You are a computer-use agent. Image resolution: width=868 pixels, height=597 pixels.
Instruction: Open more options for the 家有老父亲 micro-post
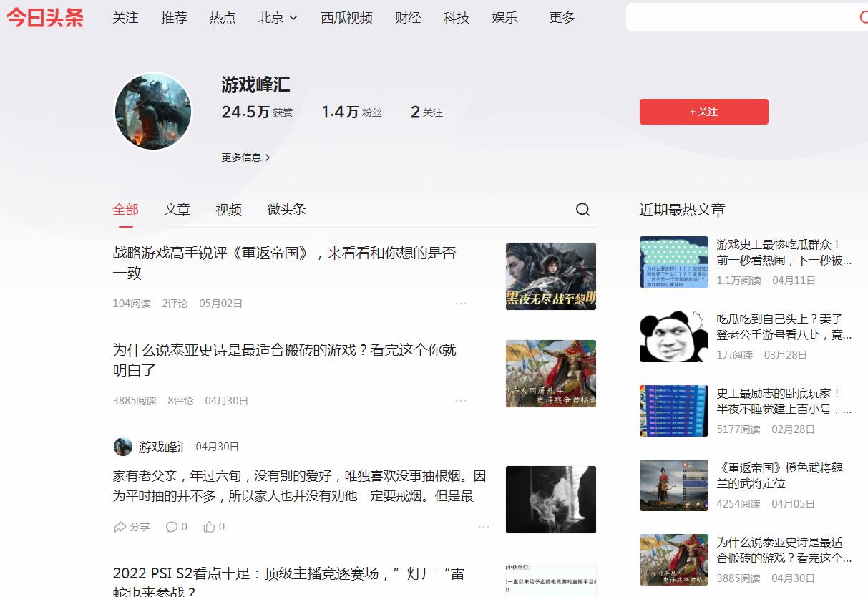484,527
